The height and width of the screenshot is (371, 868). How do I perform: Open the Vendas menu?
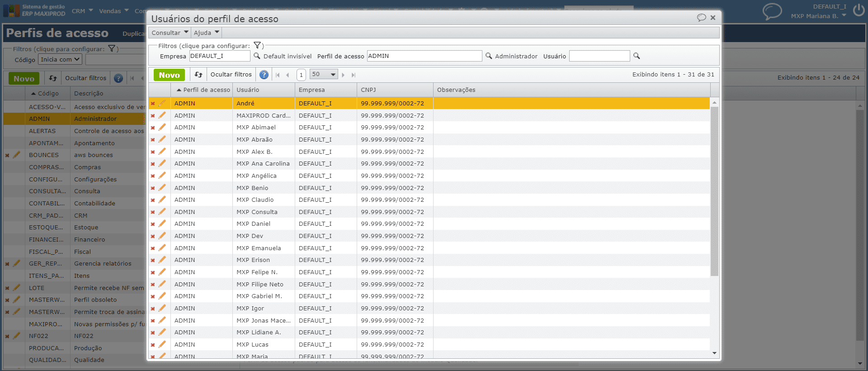114,11
